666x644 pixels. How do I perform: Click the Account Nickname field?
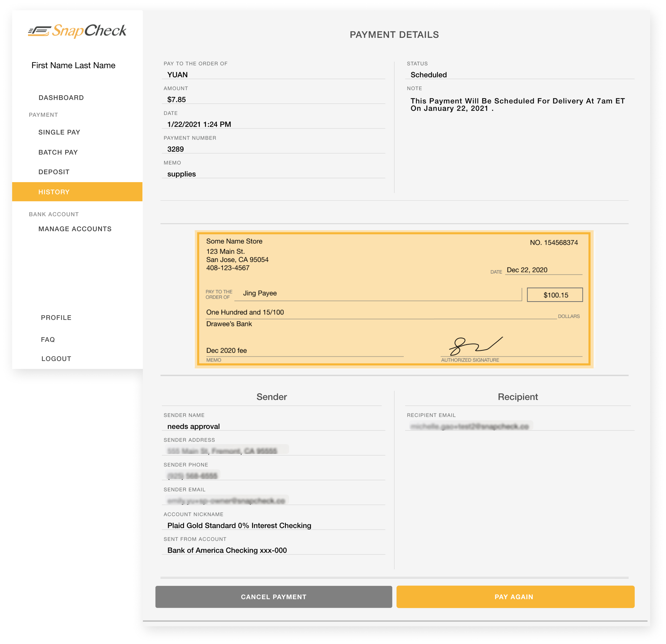[273, 525]
